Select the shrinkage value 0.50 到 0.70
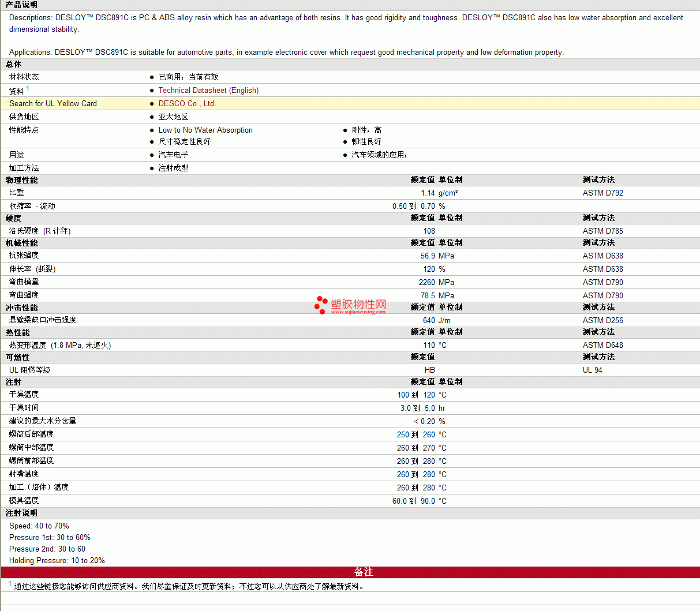700x611 pixels. coord(414,206)
